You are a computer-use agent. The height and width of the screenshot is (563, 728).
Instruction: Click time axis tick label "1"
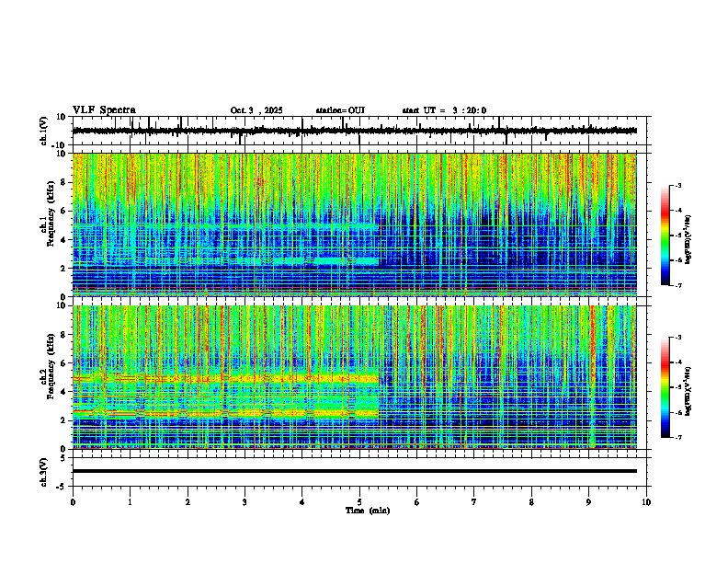point(130,502)
